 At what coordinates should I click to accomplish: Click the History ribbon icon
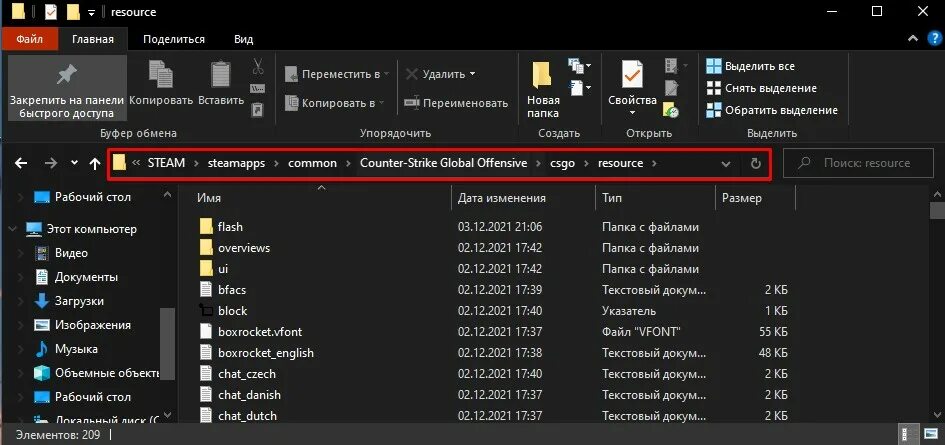pos(671,110)
